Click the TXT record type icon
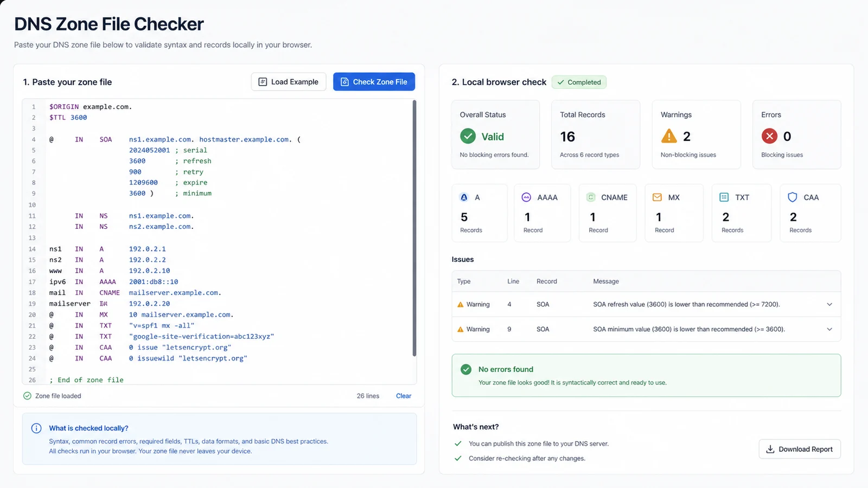The image size is (868, 488). click(x=724, y=197)
